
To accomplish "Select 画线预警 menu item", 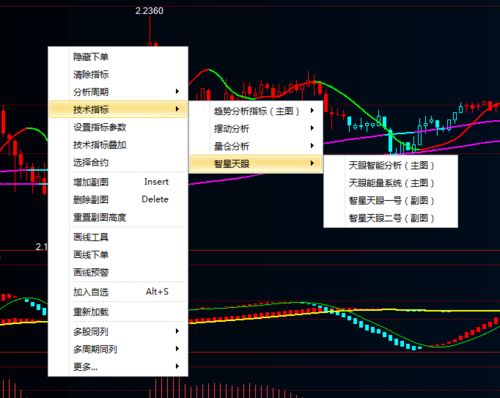I will click(118, 272).
